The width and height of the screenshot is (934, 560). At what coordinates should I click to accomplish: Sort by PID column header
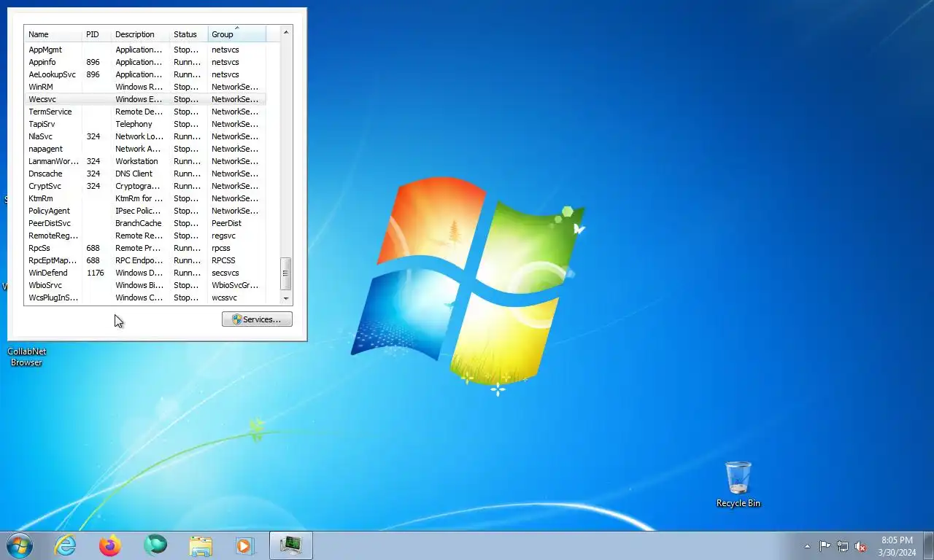[96, 34]
